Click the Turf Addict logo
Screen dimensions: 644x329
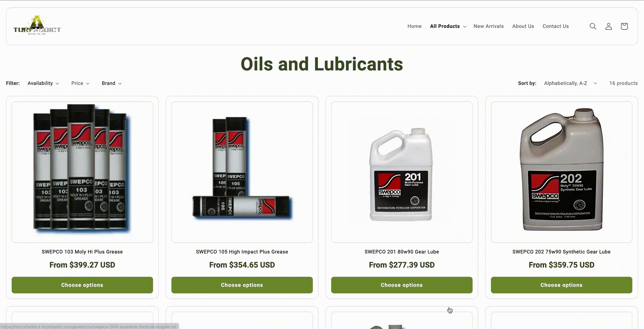[x=37, y=26]
